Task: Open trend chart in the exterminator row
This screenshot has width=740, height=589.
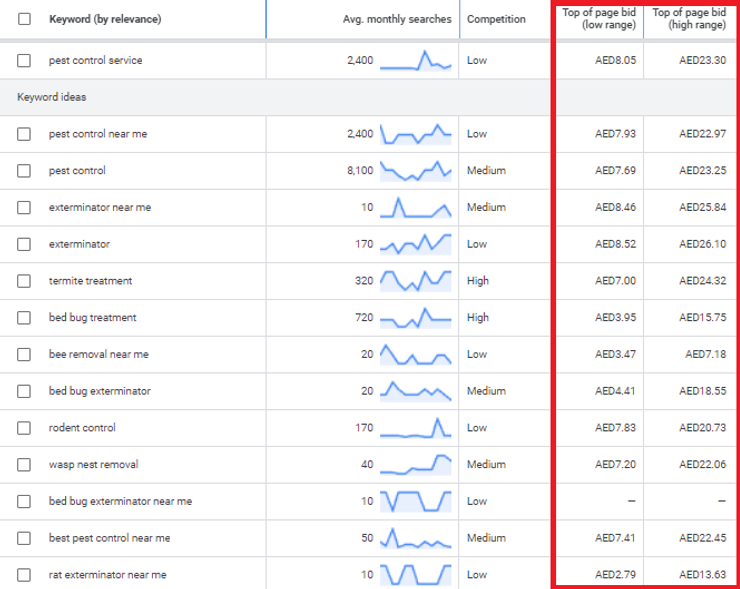Action: [416, 244]
